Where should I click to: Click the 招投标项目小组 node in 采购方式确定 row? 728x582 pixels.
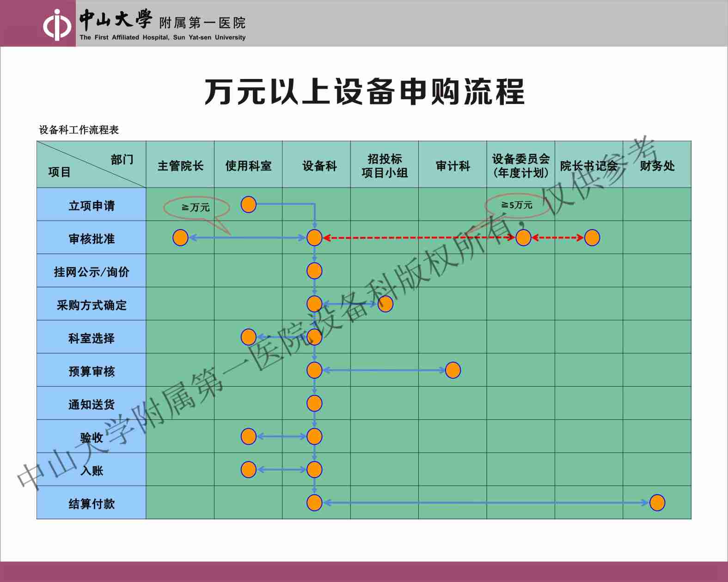coord(385,304)
